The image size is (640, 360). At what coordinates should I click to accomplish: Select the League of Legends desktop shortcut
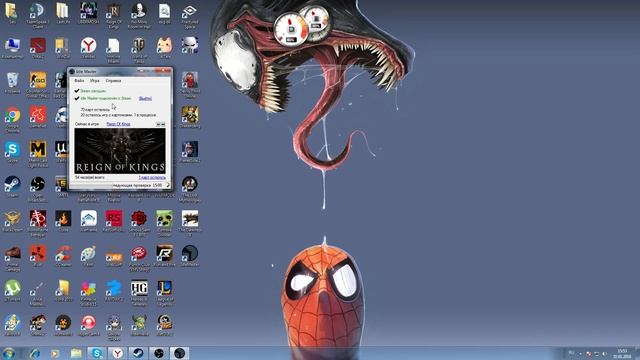[164, 293]
